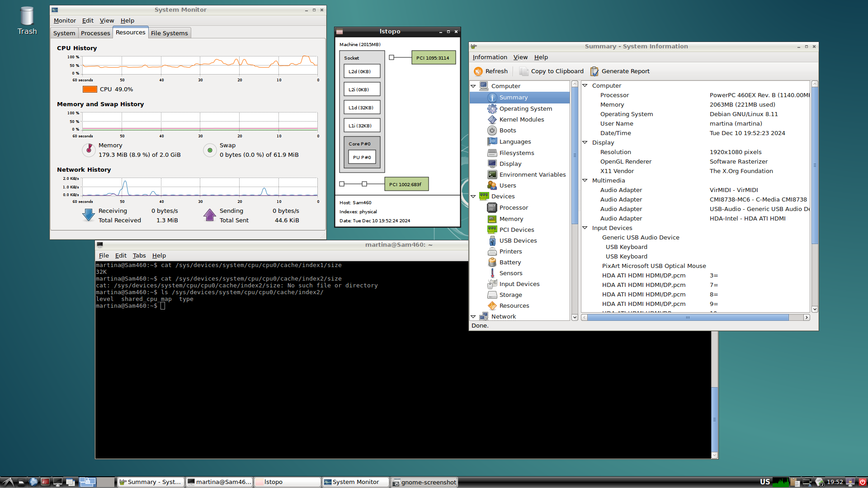Select Sensors in device list

click(510, 273)
